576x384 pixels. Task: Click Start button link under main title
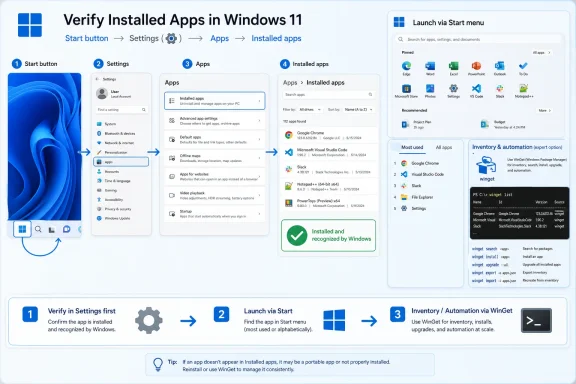click(87, 38)
